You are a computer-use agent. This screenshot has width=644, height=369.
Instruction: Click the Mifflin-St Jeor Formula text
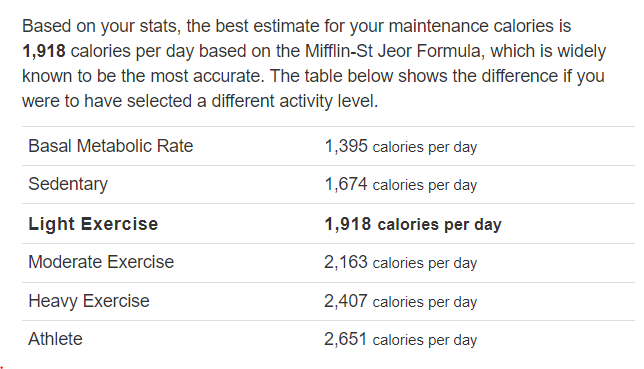point(392,51)
